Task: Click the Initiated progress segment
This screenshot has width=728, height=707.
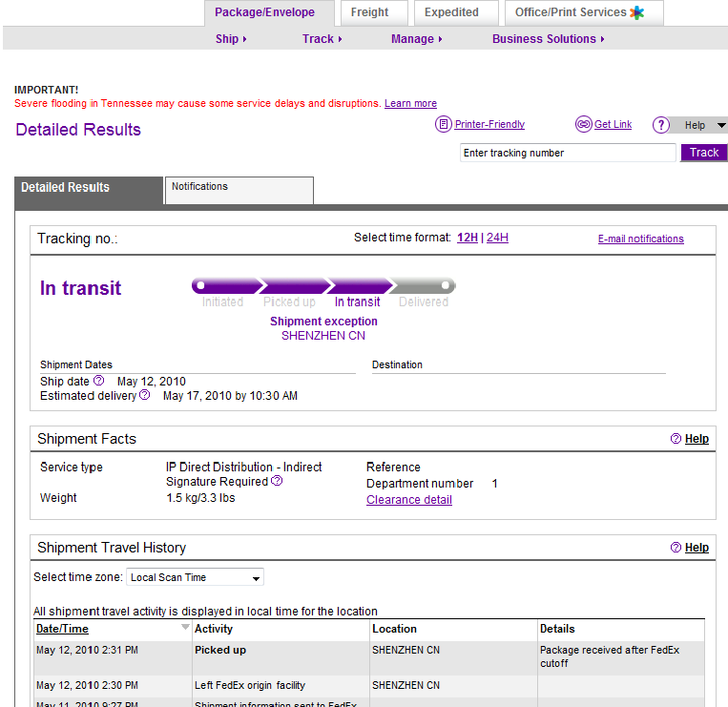Action: point(226,286)
